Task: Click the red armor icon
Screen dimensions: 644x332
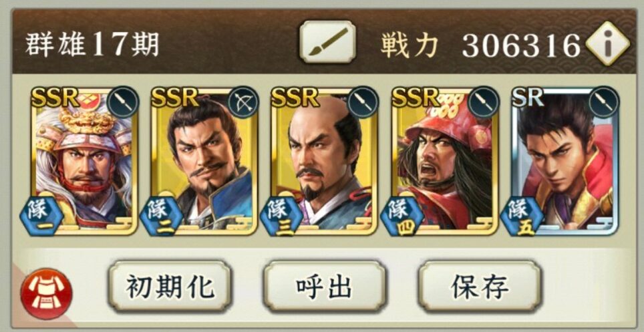Action: 46,293
